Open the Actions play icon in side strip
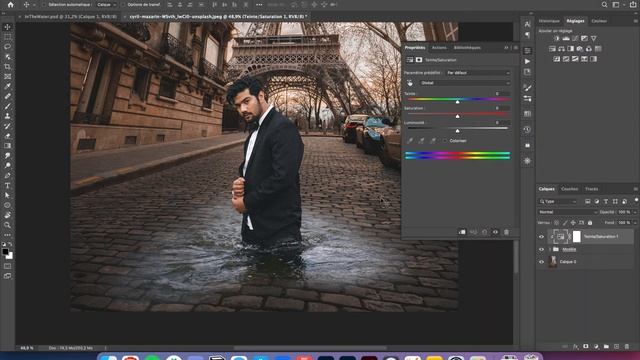The height and width of the screenshot is (360, 640). 527,61
